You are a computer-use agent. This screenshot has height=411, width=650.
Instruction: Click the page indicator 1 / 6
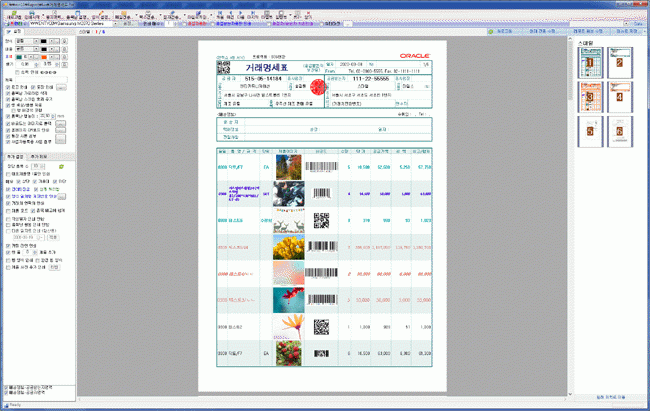(100, 32)
